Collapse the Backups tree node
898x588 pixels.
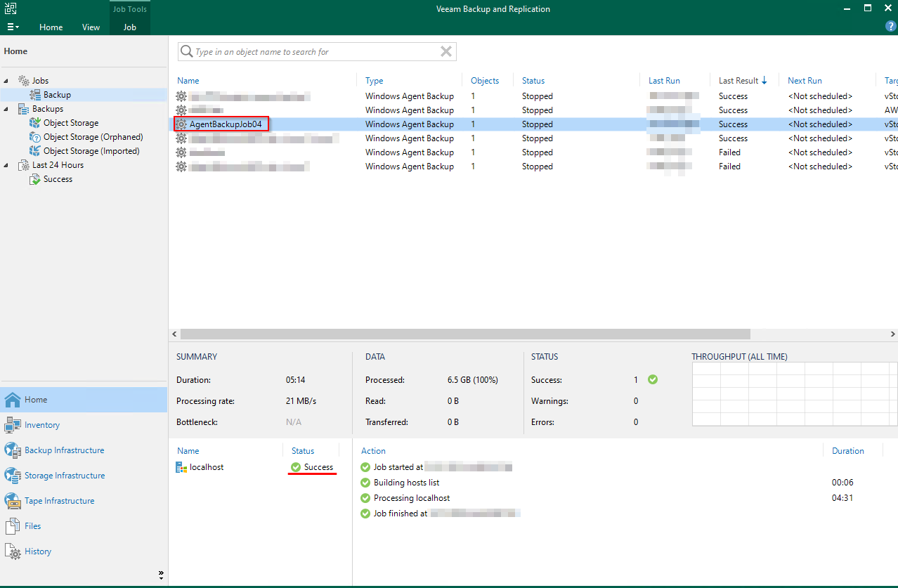(6, 109)
